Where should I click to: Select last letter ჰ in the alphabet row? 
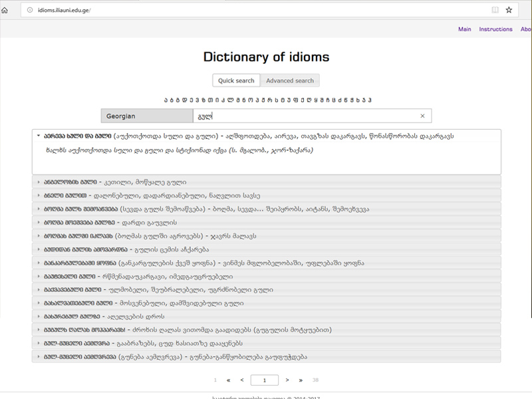(370, 100)
